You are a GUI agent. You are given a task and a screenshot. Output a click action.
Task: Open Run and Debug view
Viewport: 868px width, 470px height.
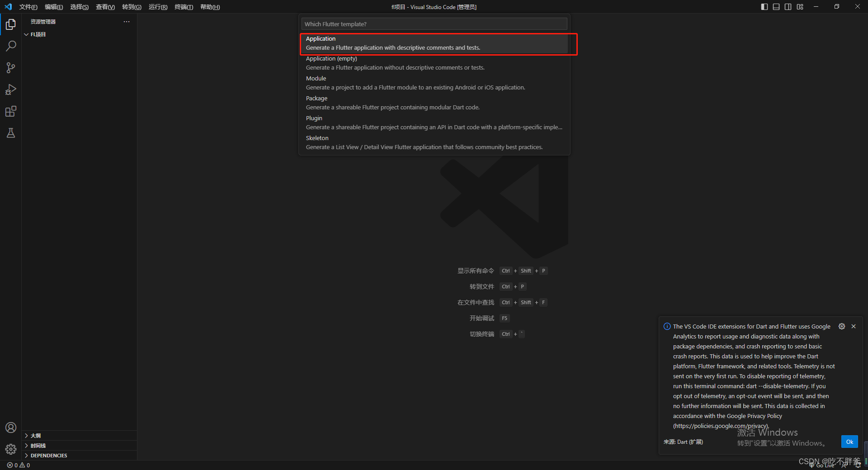point(11,89)
